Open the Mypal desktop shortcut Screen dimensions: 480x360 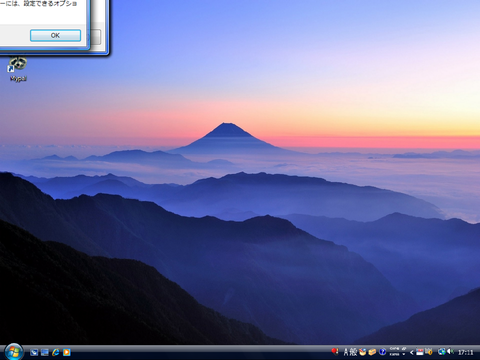[18, 69]
